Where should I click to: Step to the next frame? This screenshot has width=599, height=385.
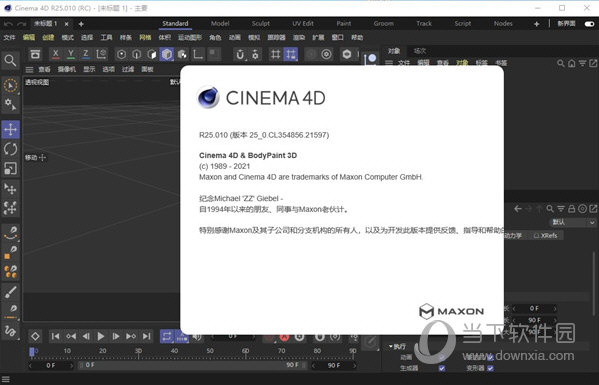tap(116, 336)
